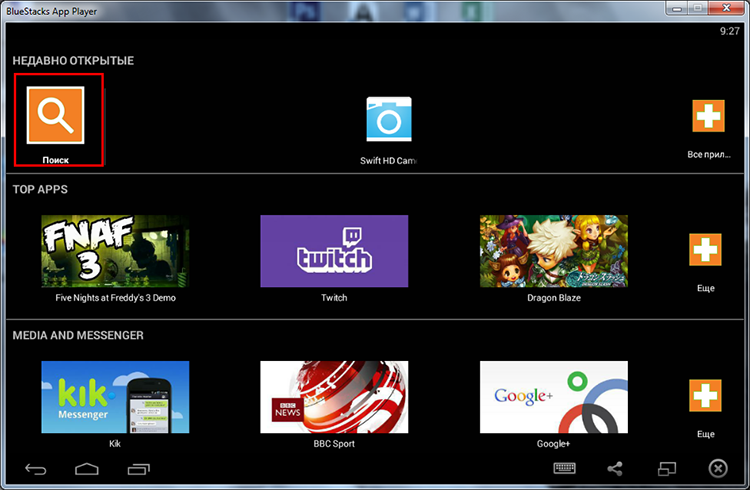This screenshot has width=750, height=490.
Task: Open Five Nights at Freddy's 3 thumbnail
Action: (x=115, y=251)
